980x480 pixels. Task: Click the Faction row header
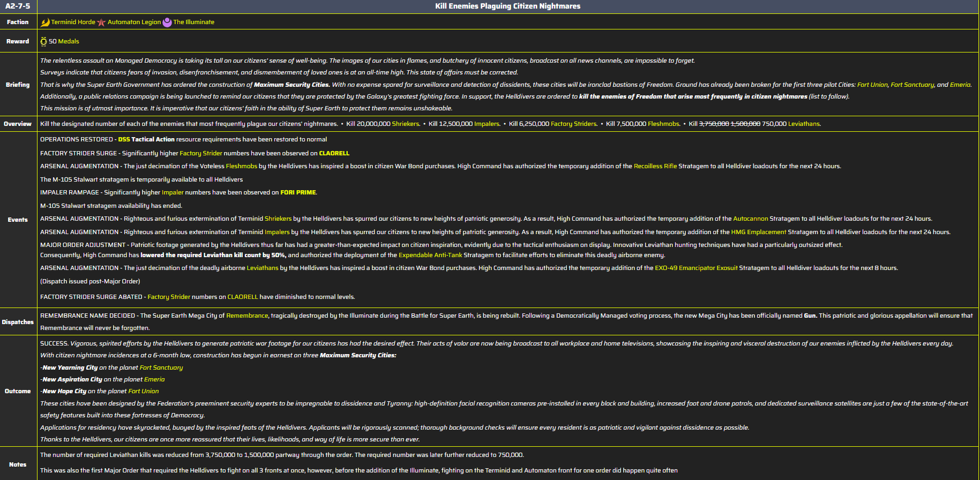pos(18,22)
